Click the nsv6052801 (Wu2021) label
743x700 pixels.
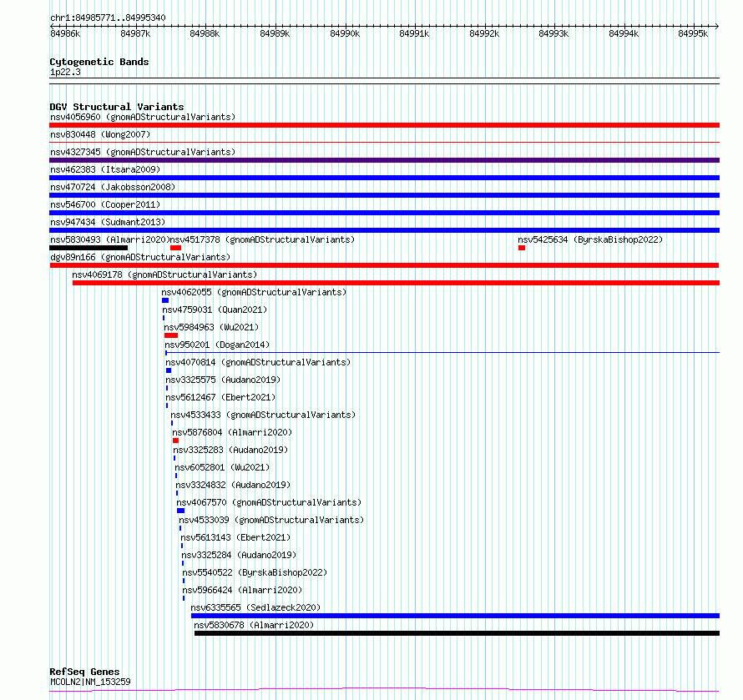[x=222, y=467]
